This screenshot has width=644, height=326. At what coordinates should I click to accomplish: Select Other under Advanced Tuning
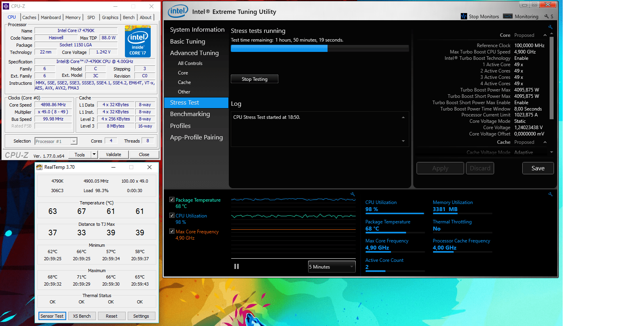click(184, 92)
